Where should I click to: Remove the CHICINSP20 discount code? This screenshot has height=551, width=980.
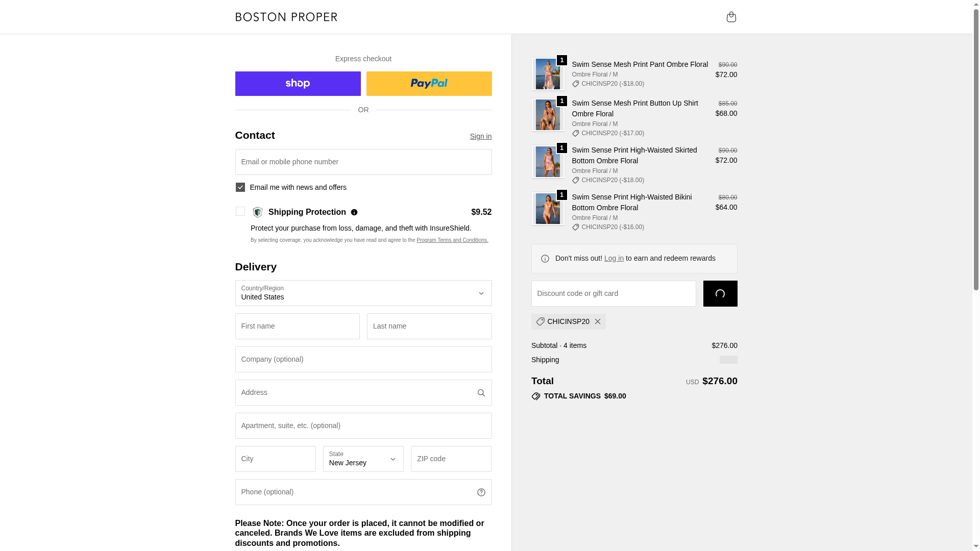[x=597, y=322]
